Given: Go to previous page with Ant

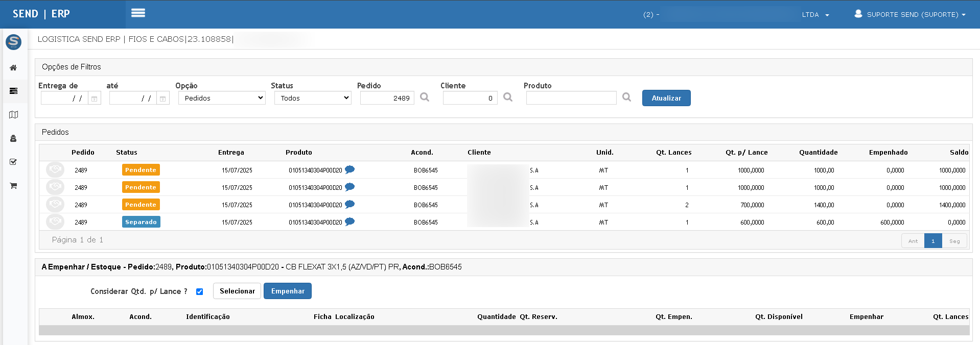Looking at the screenshot, I should click(x=913, y=241).
